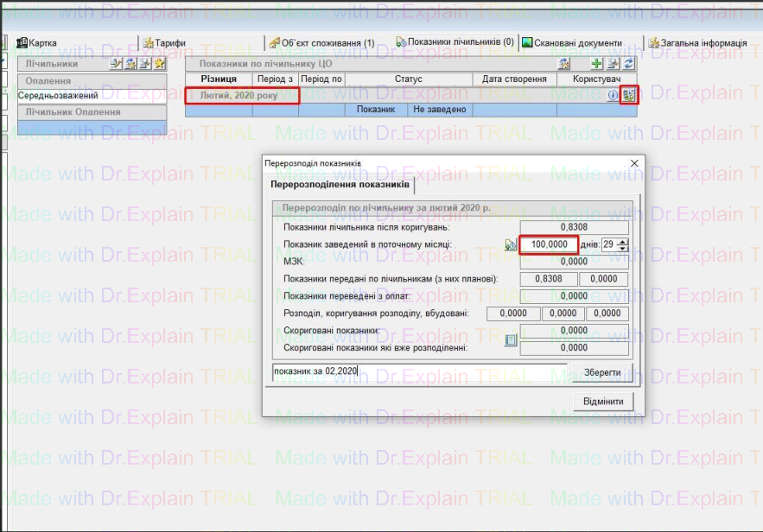Click the star icon in Лічильники panel
763x532 pixels.
(159, 64)
